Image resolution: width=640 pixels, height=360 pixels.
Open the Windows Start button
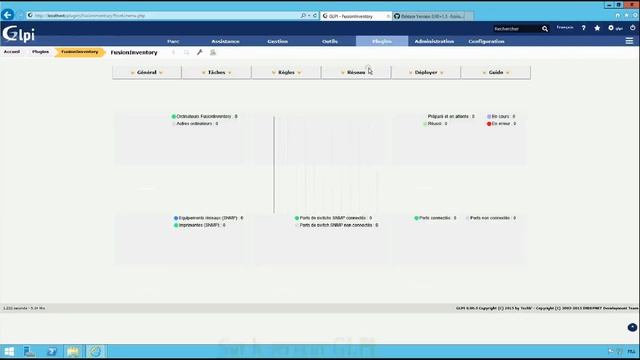point(9,351)
